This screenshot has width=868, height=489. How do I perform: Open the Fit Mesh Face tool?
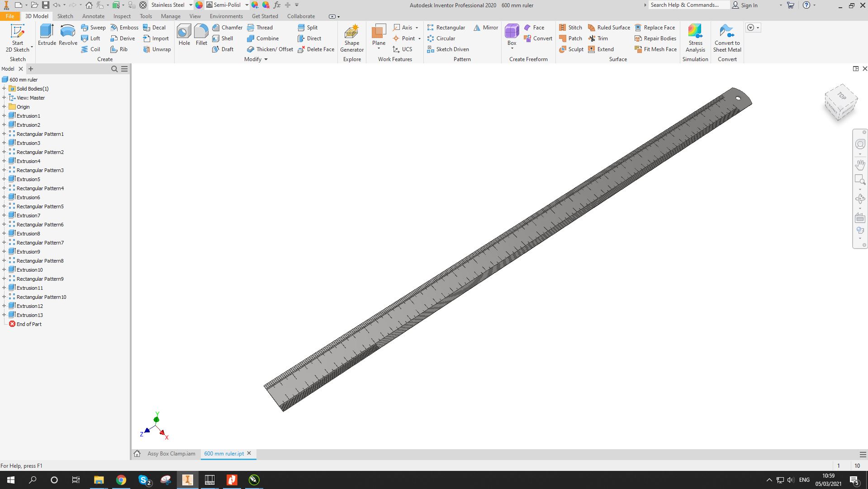655,49
